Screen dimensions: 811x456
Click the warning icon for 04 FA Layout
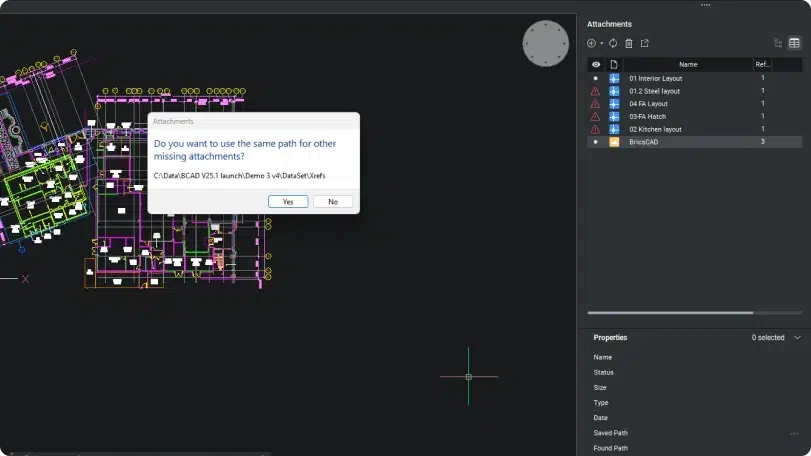(x=595, y=104)
